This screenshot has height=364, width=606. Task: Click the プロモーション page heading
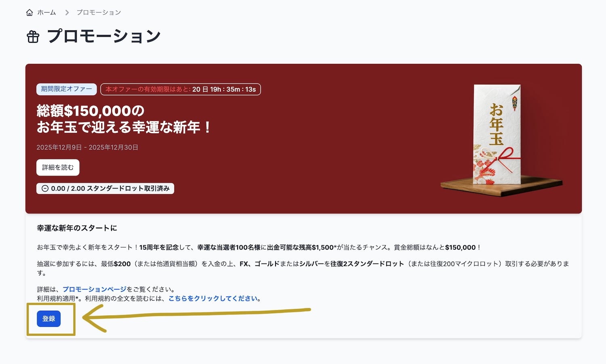(104, 36)
